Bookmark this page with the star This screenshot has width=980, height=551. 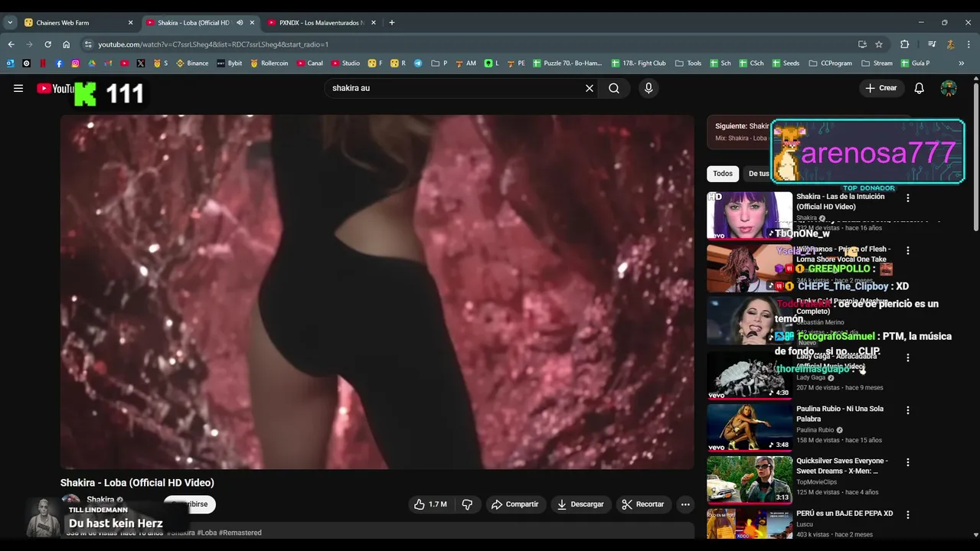(x=879, y=44)
